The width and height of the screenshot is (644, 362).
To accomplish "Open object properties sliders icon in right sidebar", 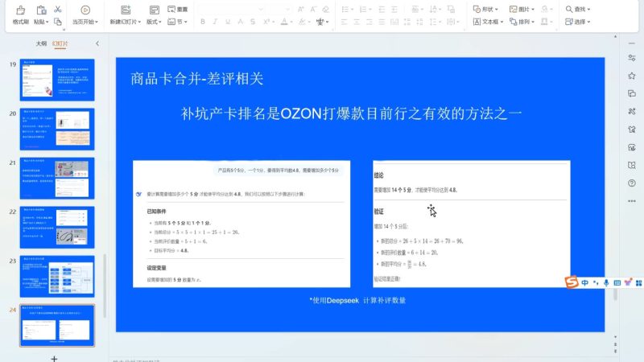I will [632, 58].
